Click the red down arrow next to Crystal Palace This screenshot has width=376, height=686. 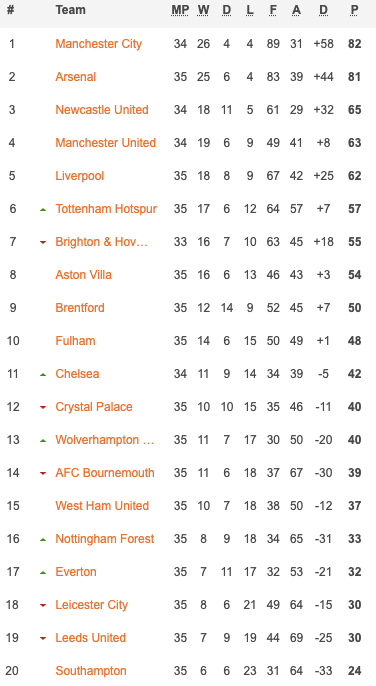pyautogui.click(x=43, y=408)
